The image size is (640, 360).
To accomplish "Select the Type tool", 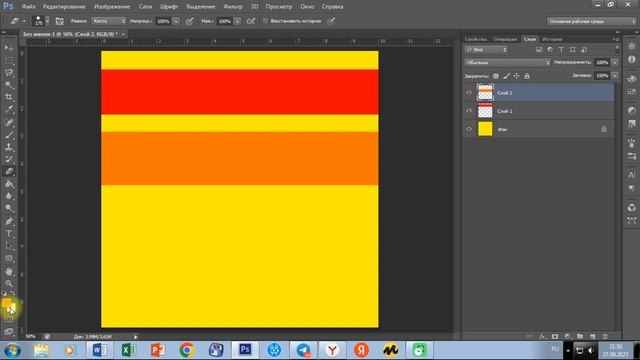I will [x=9, y=234].
